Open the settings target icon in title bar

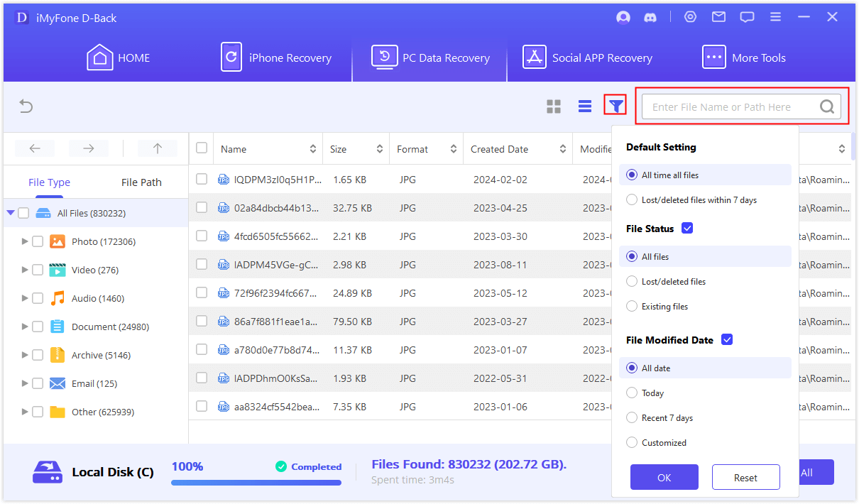[690, 17]
